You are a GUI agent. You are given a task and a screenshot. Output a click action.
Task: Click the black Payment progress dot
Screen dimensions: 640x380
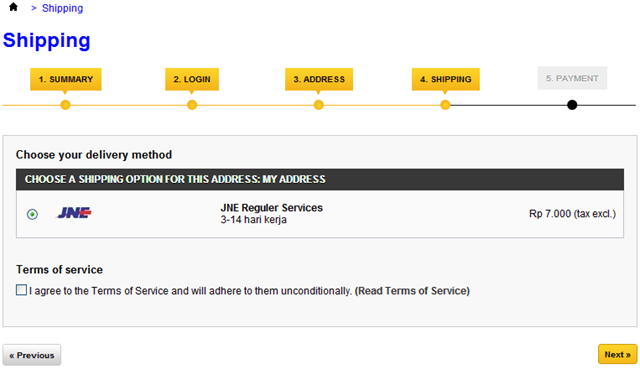point(572,105)
